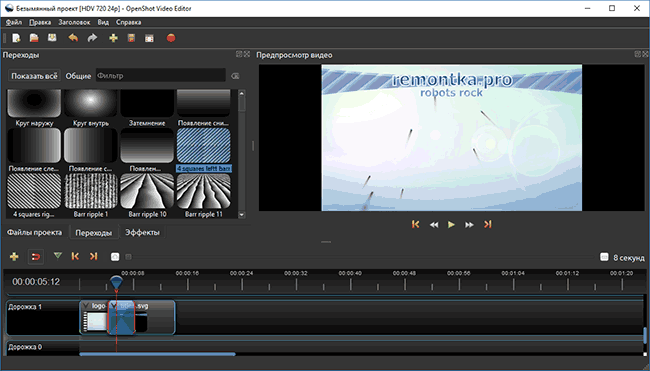The width and height of the screenshot is (650, 371).
Task: Click the blue playhead marker on ruler
Action: pos(116,283)
